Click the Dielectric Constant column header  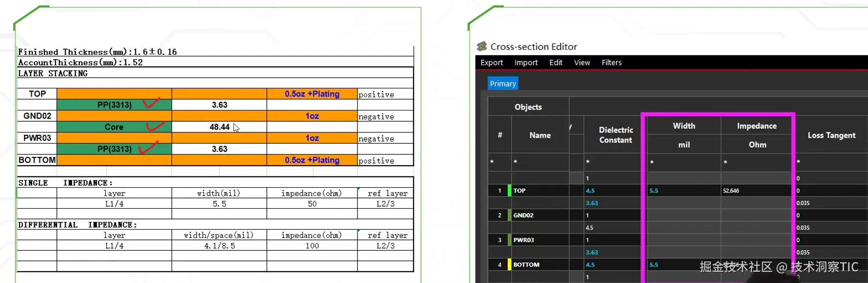click(x=616, y=135)
